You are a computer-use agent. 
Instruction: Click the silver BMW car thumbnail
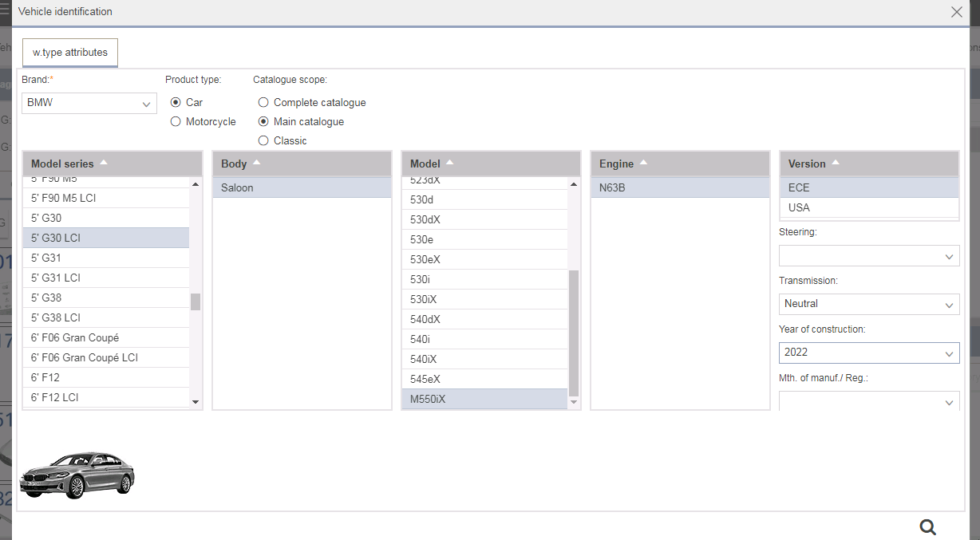point(77,476)
